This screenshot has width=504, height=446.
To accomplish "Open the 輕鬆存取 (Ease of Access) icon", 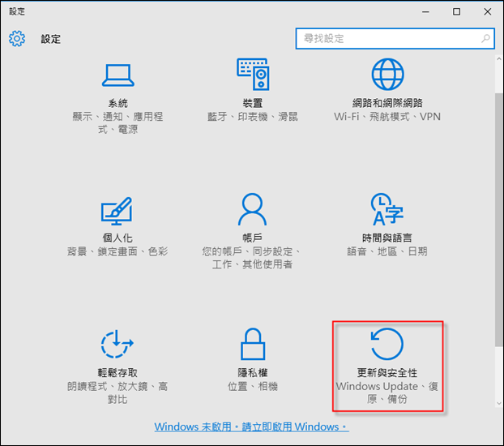I will point(117,344).
